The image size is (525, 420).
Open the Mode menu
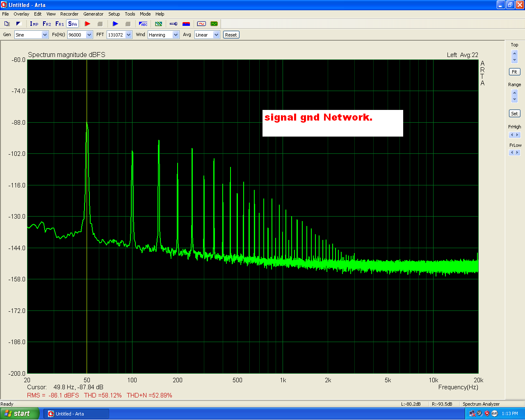(x=145, y=14)
